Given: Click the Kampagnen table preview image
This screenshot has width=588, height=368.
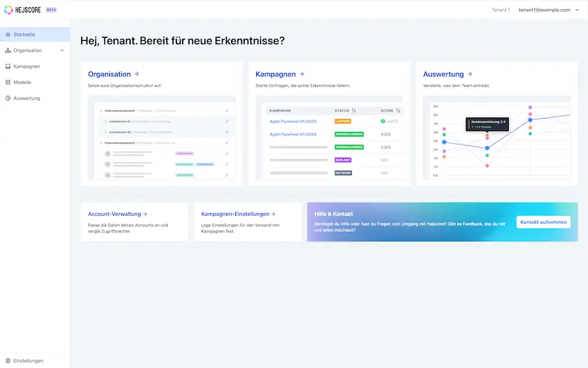Looking at the screenshot, I should [329, 137].
